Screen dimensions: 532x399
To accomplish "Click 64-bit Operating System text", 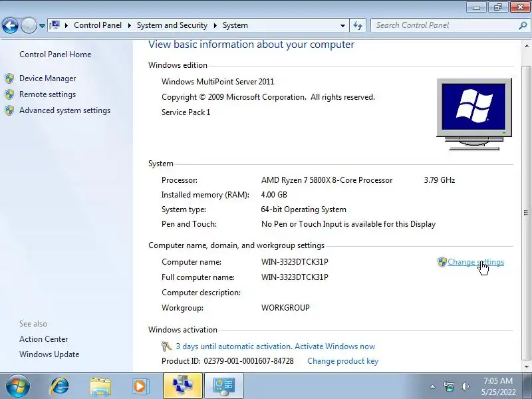I will pos(304,209).
